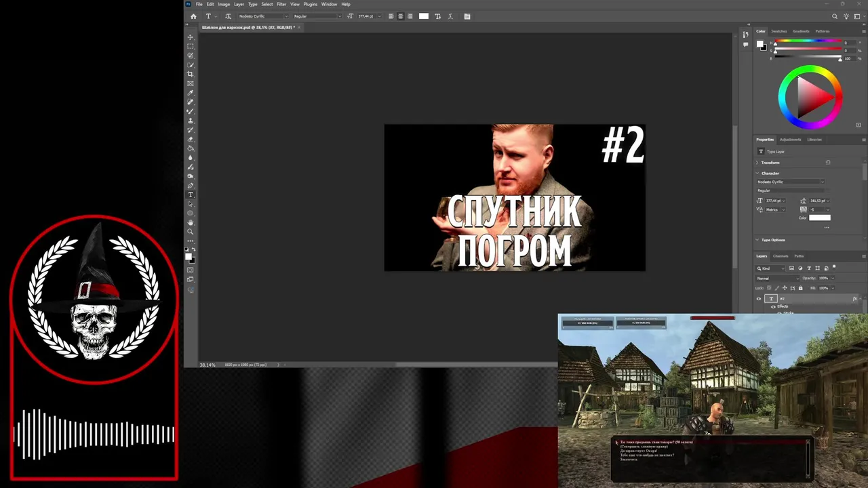868x488 pixels.
Task: Click the Home icon in options bar
Action: (193, 16)
